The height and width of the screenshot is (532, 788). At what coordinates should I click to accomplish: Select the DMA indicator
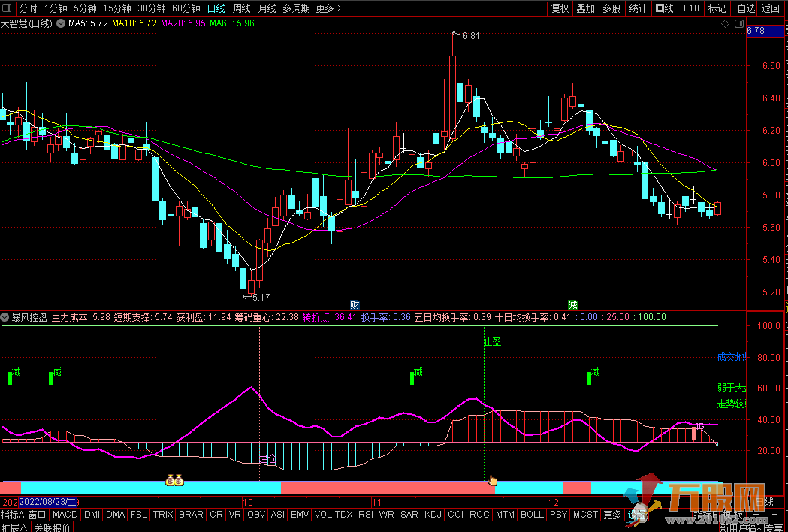(116, 515)
